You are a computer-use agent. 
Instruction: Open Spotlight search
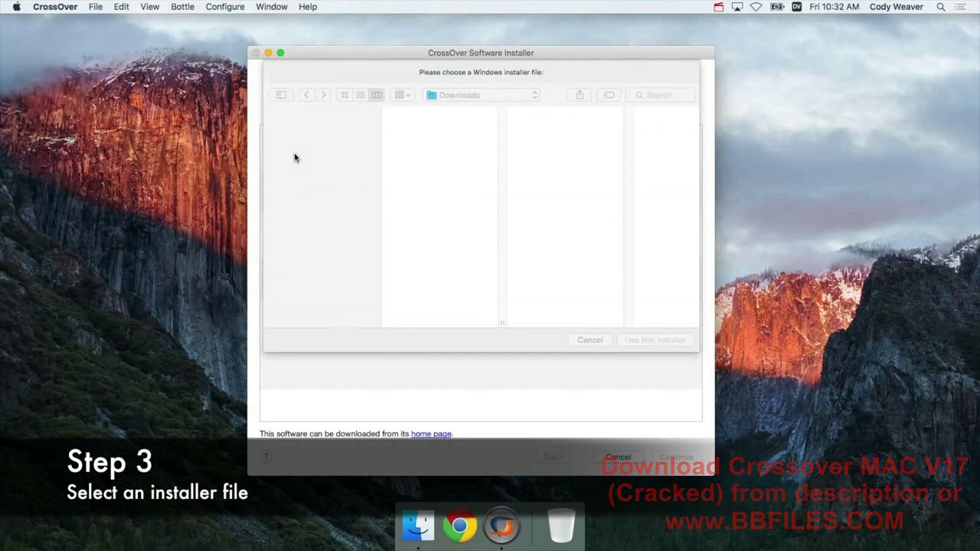(941, 7)
